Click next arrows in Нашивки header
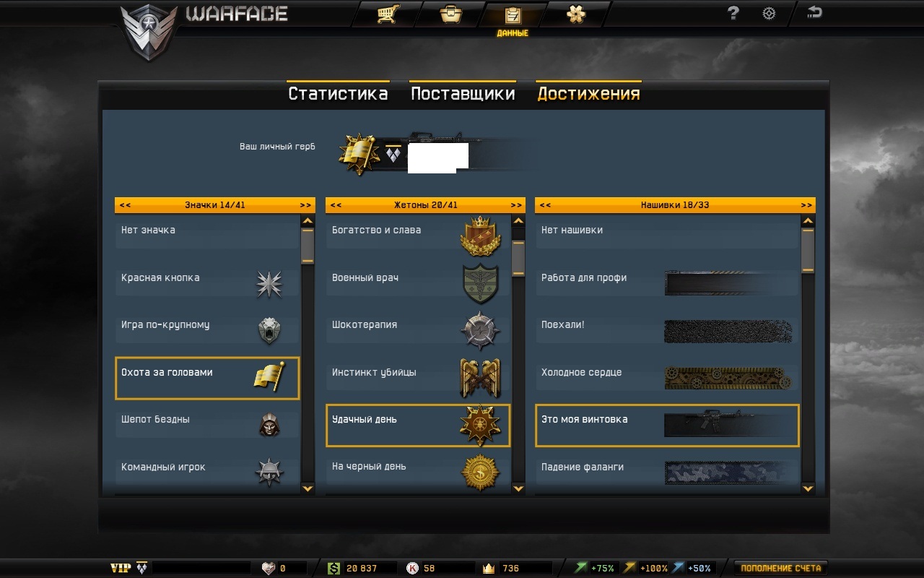The width and height of the screenshot is (924, 578). pyautogui.click(x=806, y=205)
